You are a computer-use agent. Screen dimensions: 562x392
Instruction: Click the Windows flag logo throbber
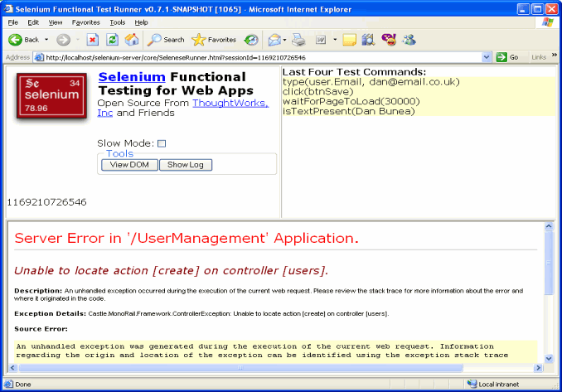click(548, 22)
